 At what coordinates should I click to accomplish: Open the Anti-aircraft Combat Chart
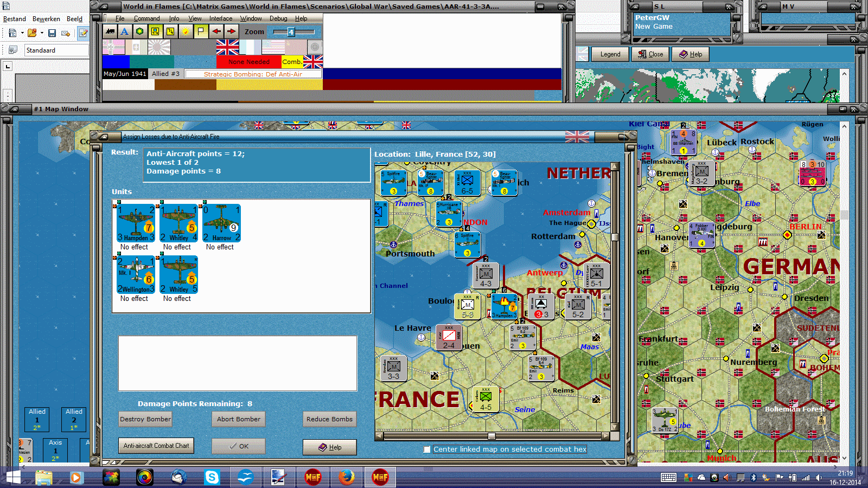(x=156, y=446)
